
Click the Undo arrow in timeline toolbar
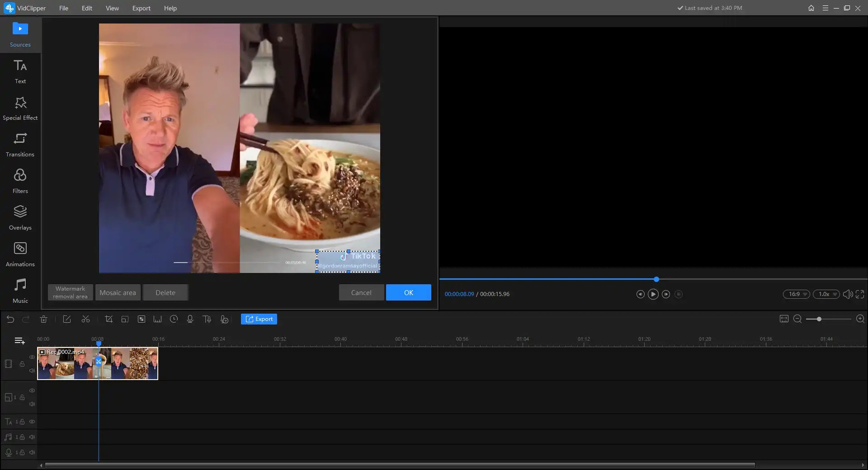10,319
